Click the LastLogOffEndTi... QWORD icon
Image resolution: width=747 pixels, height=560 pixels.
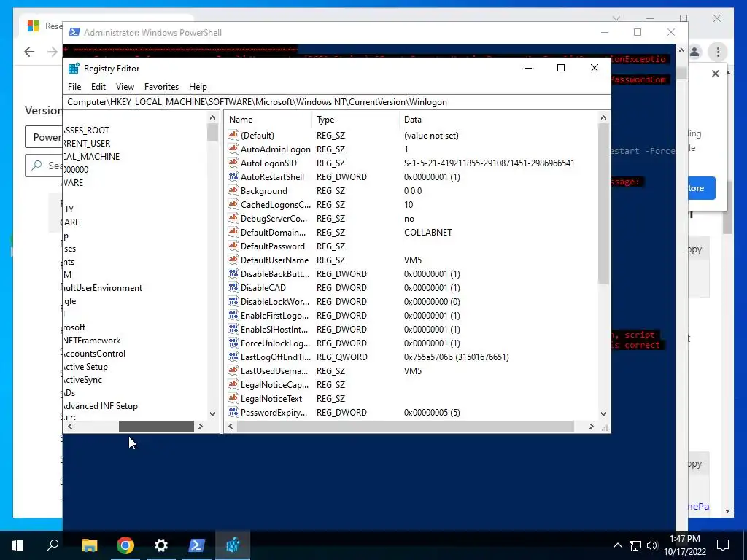tap(233, 357)
